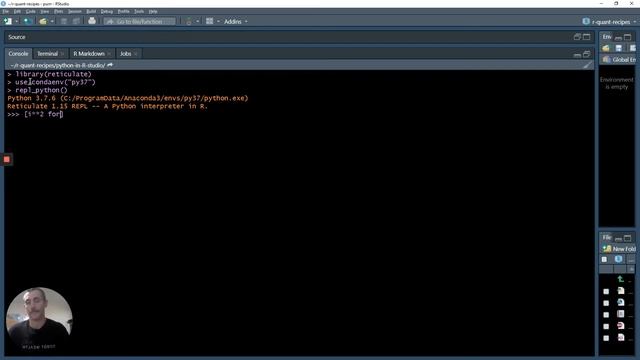Screen dimensions: 640x360
Task: Open the version control toolbar icon
Action: (189, 21)
